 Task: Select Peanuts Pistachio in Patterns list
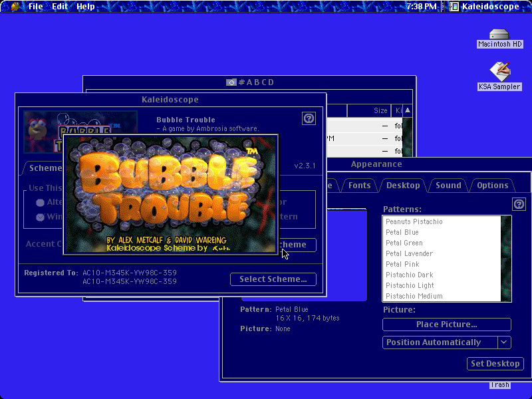pos(442,221)
